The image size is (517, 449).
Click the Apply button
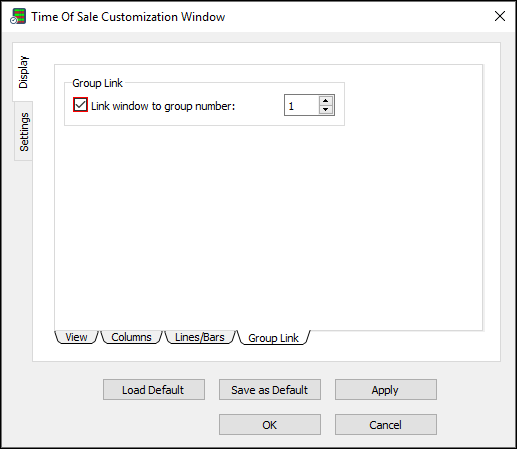(x=386, y=390)
